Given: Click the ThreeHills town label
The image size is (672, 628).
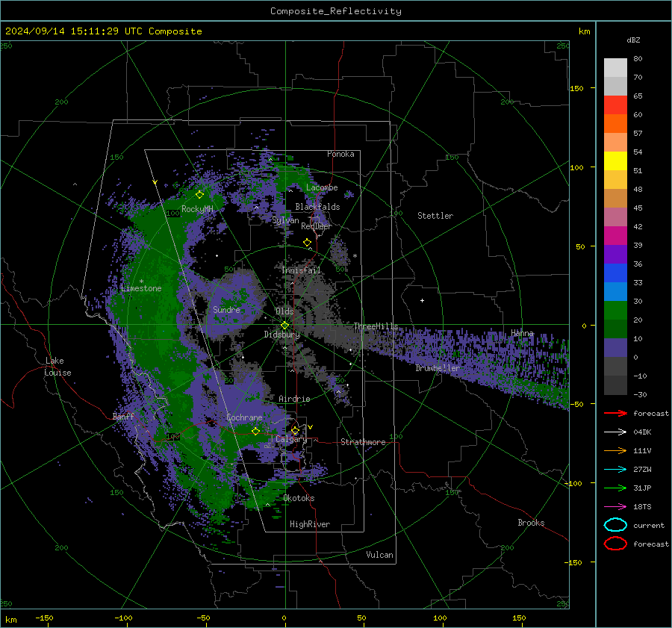Looking at the screenshot, I should [376, 326].
